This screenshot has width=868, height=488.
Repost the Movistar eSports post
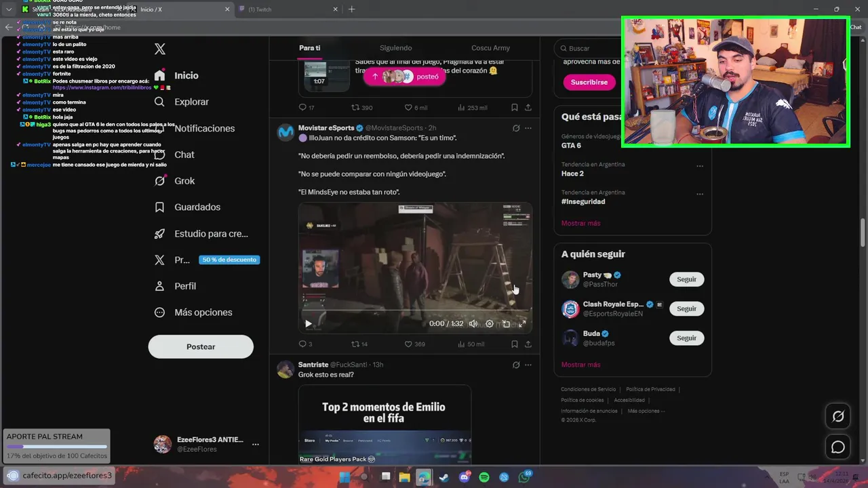[x=359, y=344]
